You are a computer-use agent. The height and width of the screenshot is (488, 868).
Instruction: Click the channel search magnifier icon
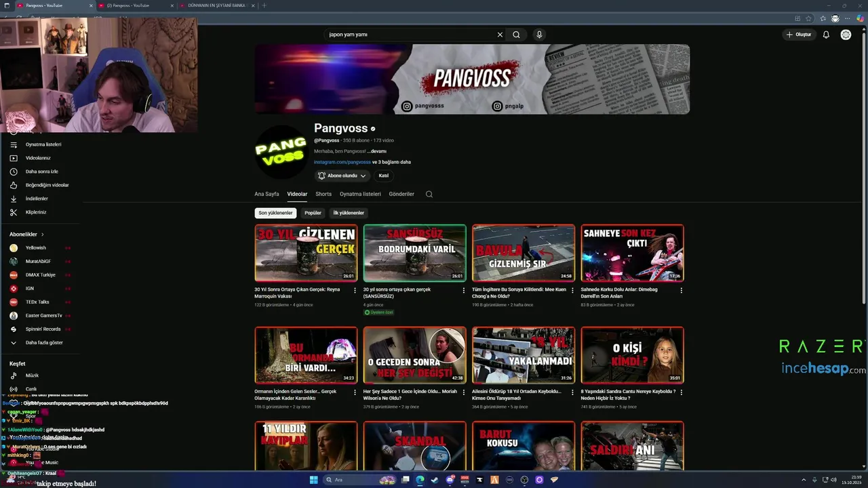429,195
